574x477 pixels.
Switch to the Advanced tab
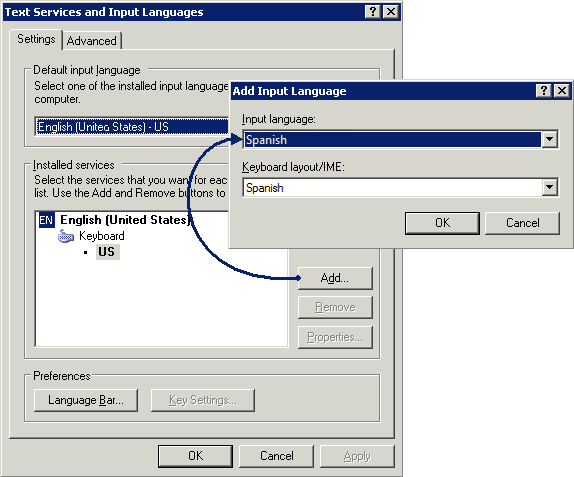[x=92, y=41]
